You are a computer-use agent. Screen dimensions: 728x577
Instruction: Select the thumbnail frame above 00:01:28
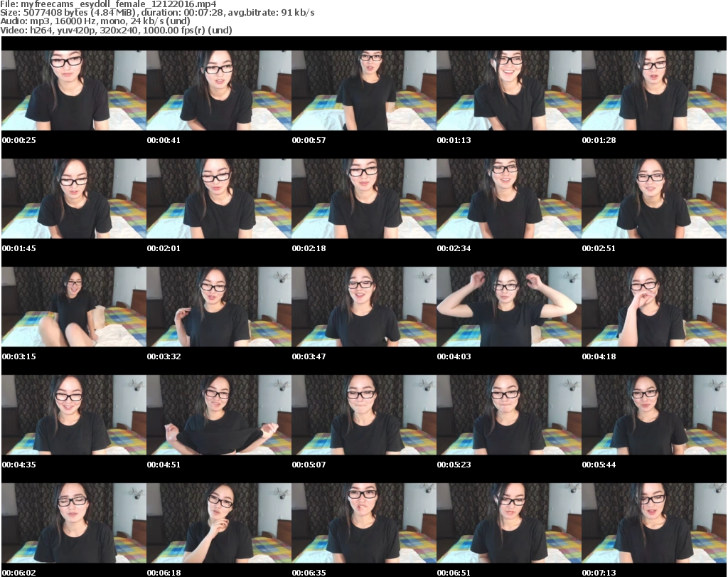(654, 90)
